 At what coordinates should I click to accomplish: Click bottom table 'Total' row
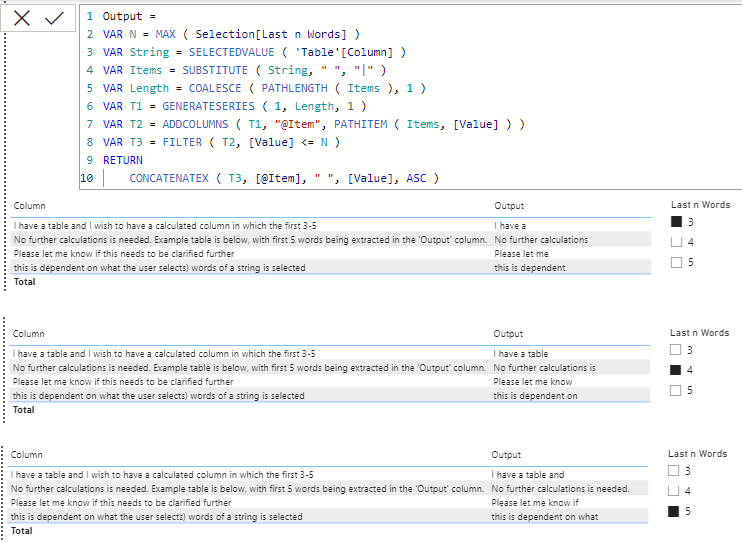pyautogui.click(x=328, y=531)
